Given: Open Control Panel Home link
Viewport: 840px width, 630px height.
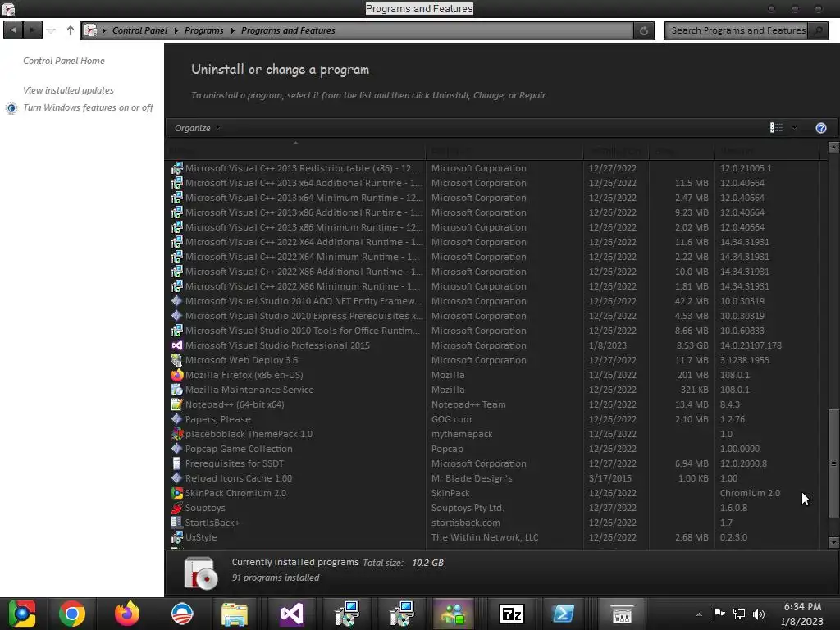Looking at the screenshot, I should click(x=64, y=61).
